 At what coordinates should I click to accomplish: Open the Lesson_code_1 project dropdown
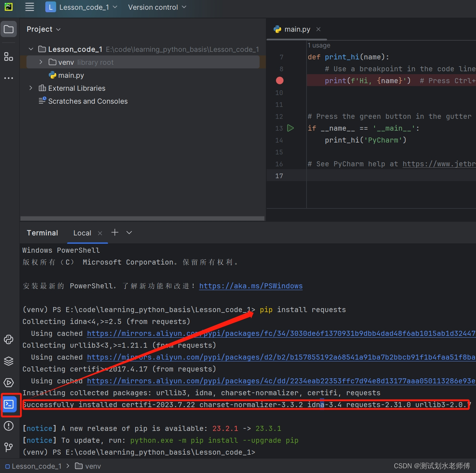(81, 7)
